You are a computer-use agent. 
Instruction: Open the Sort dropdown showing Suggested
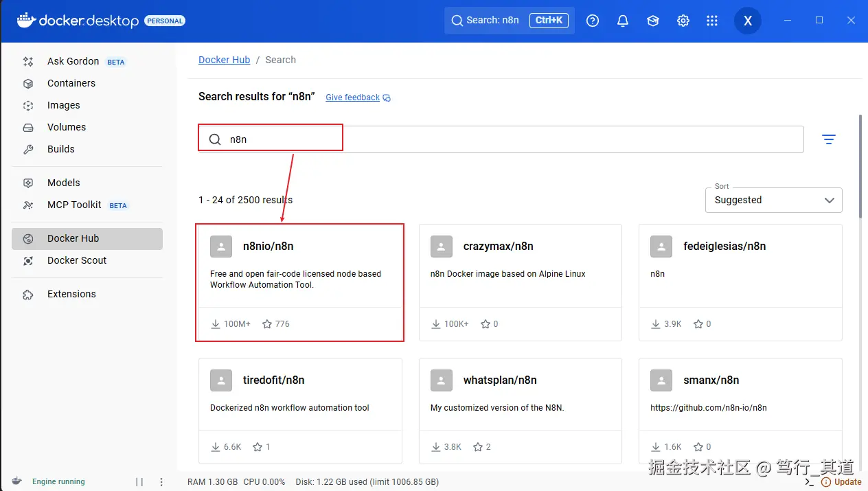click(774, 200)
